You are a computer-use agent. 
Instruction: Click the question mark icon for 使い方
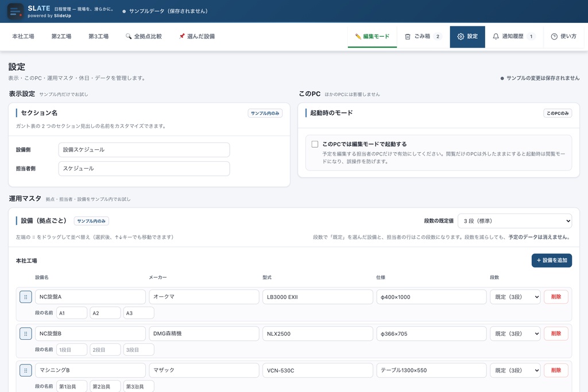pos(554,36)
